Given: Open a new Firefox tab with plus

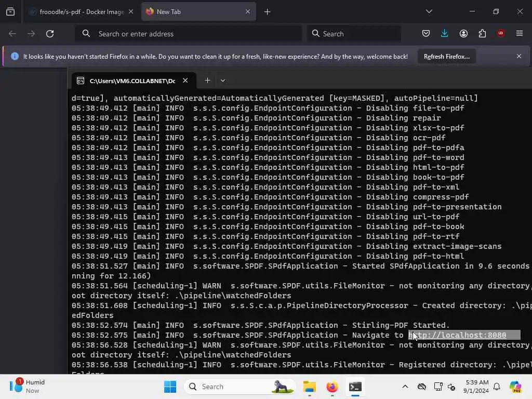Looking at the screenshot, I should [x=268, y=12].
